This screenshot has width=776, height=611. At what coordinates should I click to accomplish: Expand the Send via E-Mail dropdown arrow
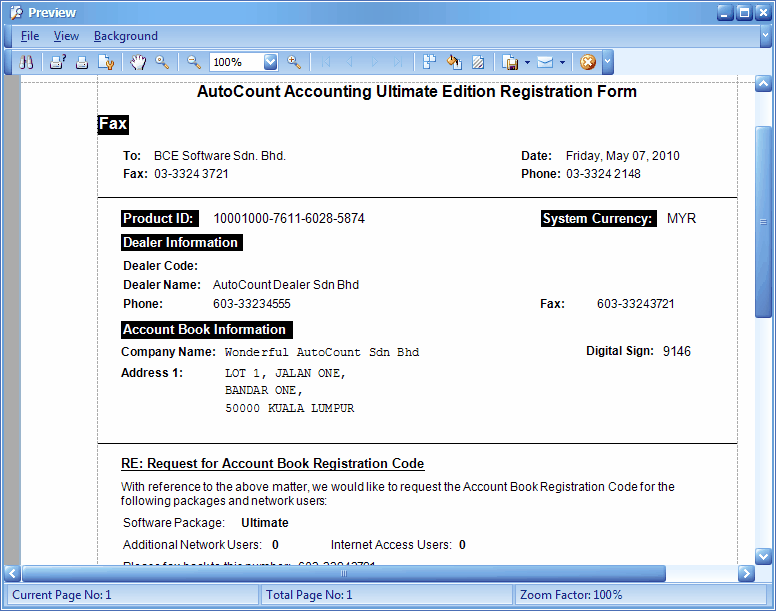click(x=562, y=62)
